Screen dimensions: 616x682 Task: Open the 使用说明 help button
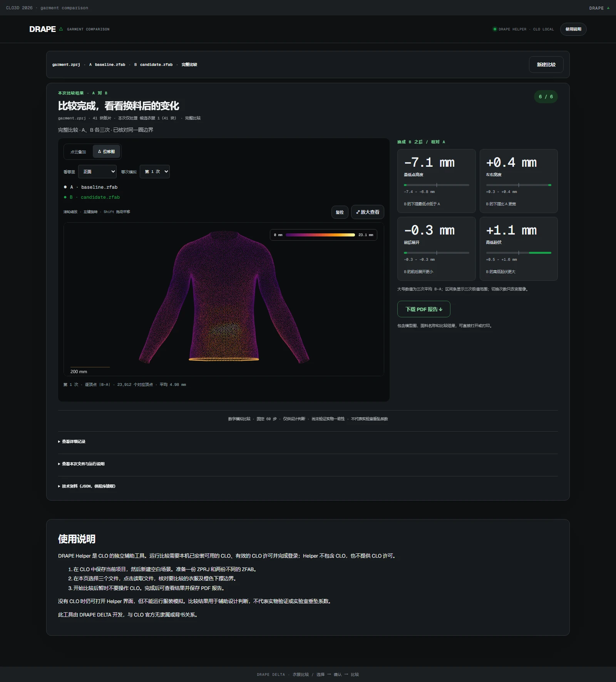[573, 29]
